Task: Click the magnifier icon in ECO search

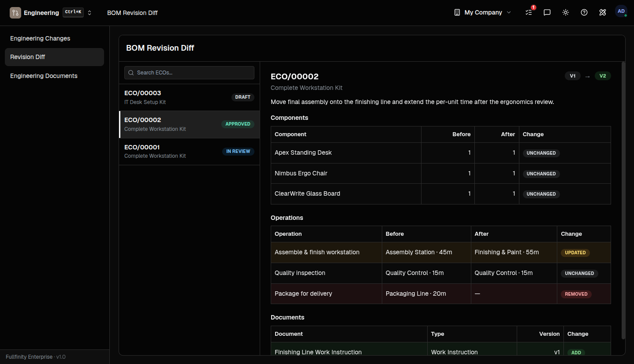Action: click(x=131, y=73)
